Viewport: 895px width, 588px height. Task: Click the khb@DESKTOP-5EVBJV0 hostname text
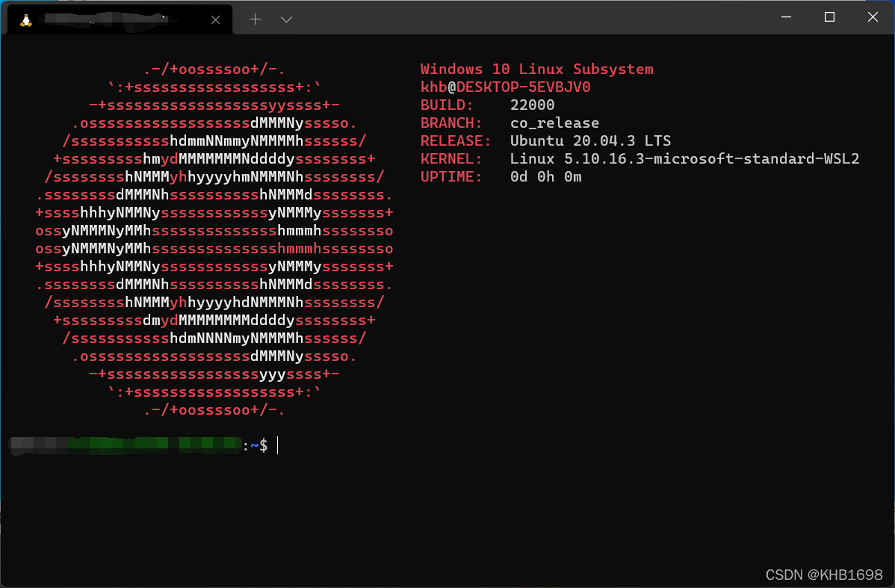[x=505, y=87]
